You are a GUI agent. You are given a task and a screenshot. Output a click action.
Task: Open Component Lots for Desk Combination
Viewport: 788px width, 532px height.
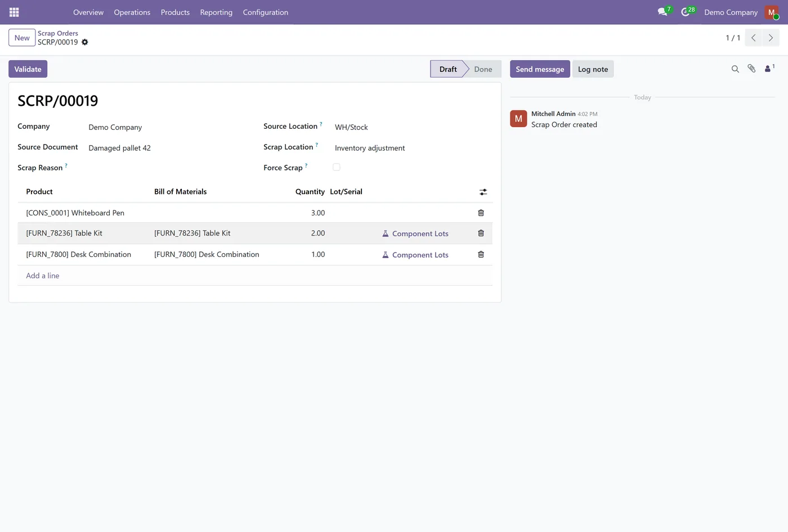[x=415, y=255]
